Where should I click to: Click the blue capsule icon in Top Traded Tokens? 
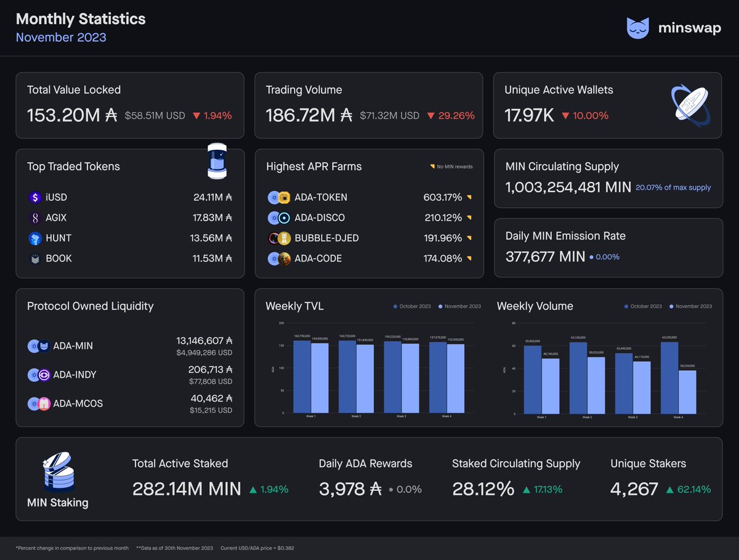216,161
